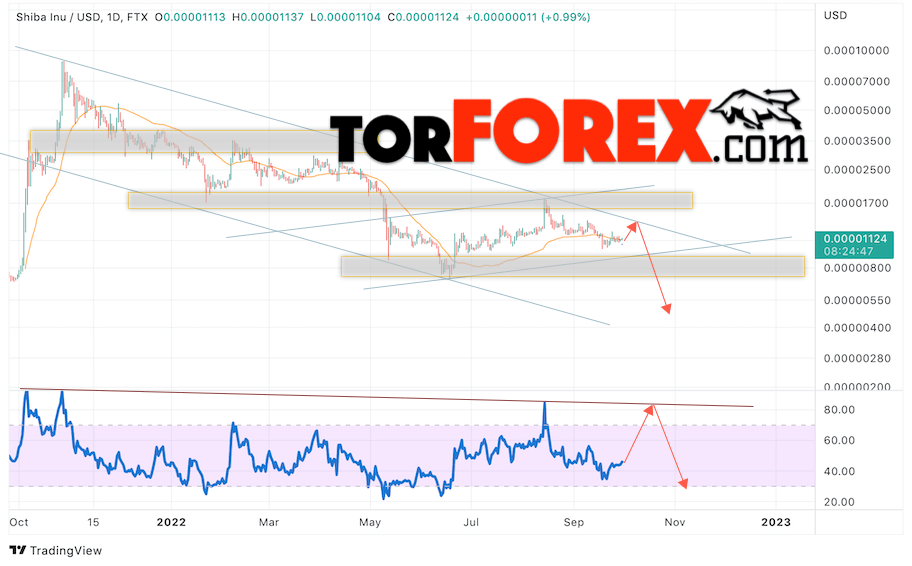Click the USD currency label above price axis

(x=835, y=16)
